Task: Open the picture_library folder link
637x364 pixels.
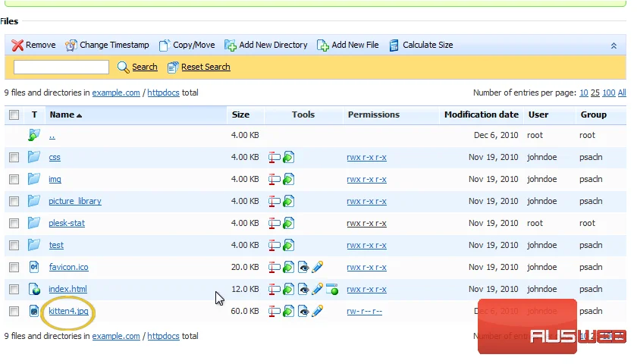Action: click(x=75, y=201)
